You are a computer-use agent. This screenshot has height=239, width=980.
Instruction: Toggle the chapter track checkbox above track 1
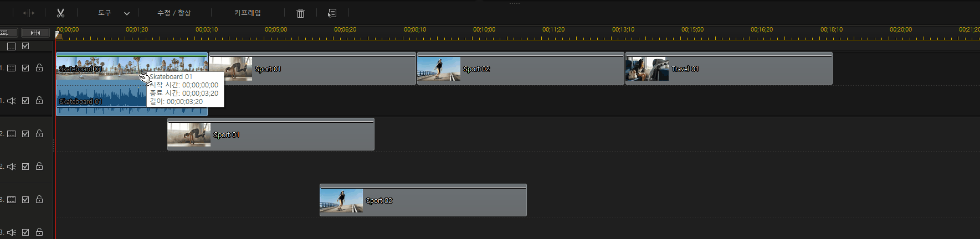coord(25,46)
